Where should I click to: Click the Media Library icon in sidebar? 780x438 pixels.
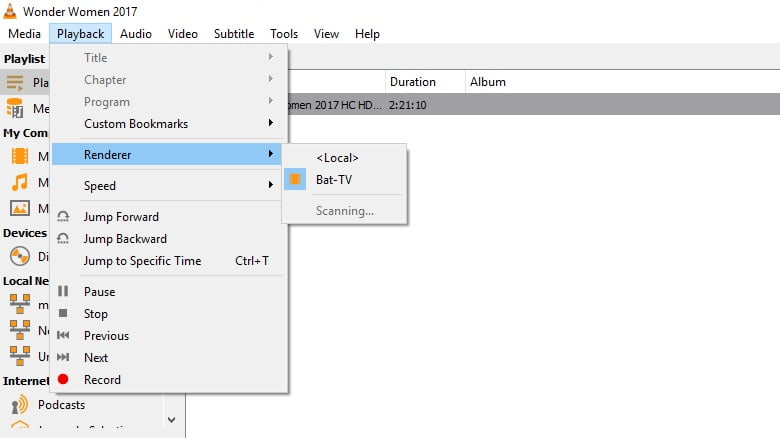(x=15, y=108)
